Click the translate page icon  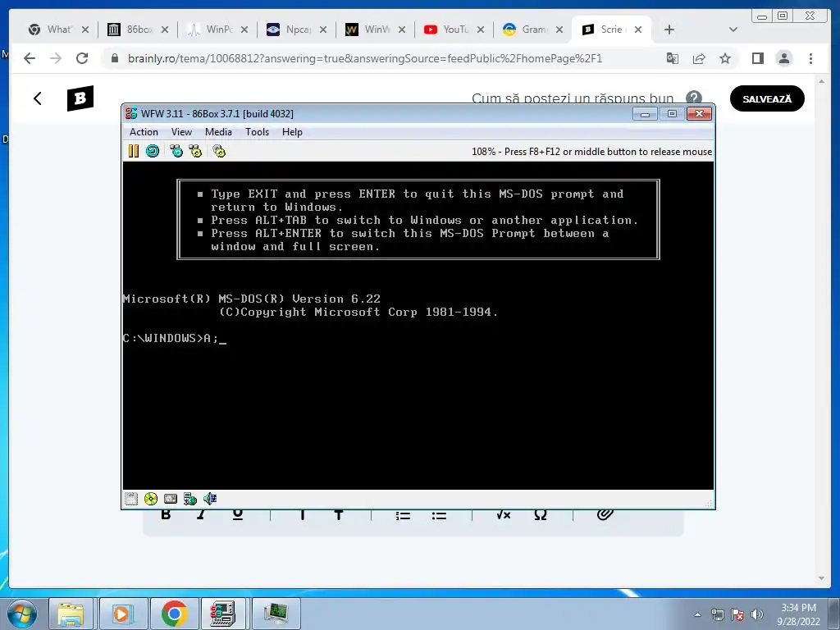click(673, 58)
